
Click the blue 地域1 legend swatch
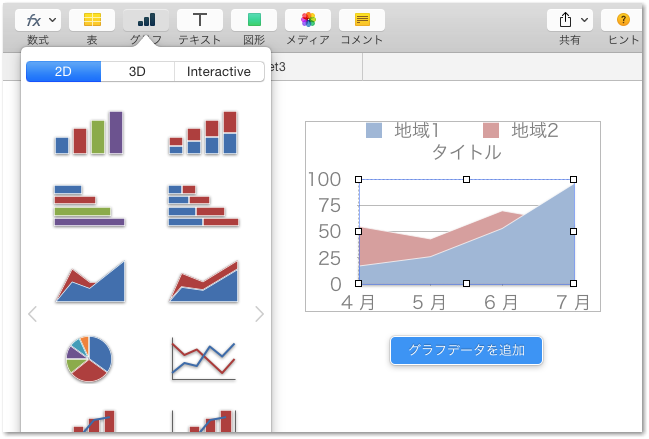point(374,130)
